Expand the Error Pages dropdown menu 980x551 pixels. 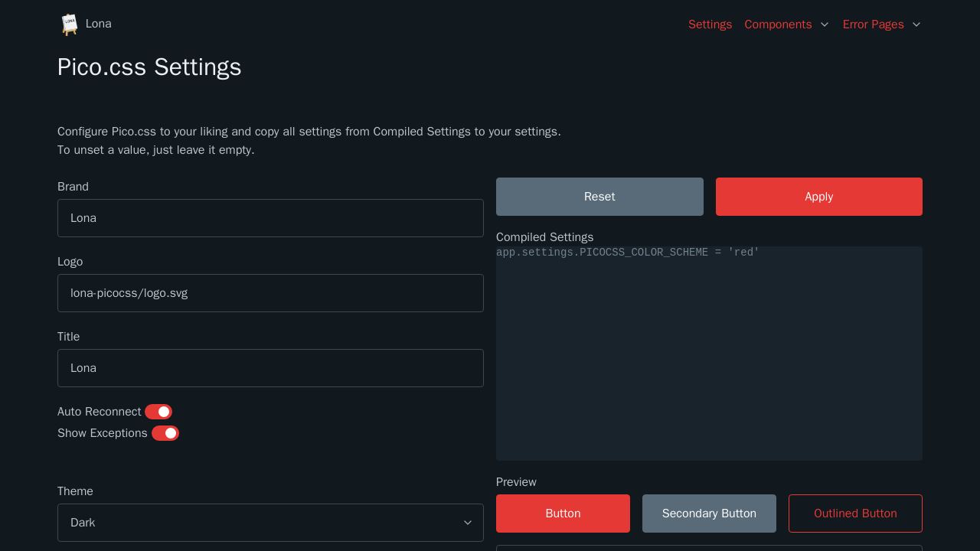(882, 24)
